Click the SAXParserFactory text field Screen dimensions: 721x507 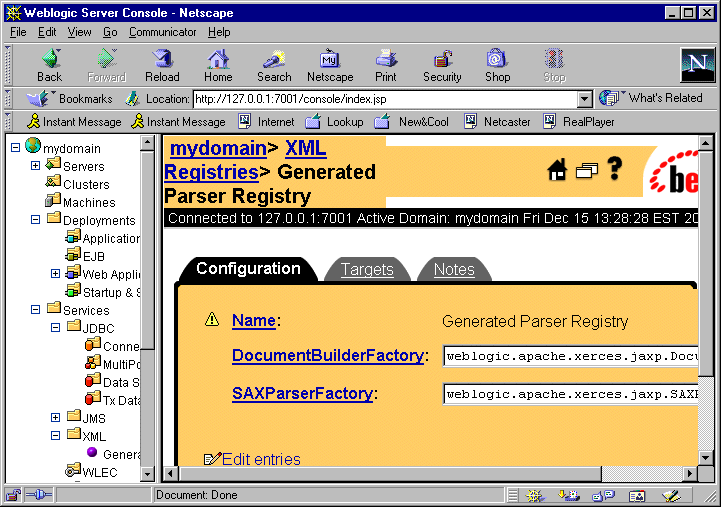(x=571, y=394)
